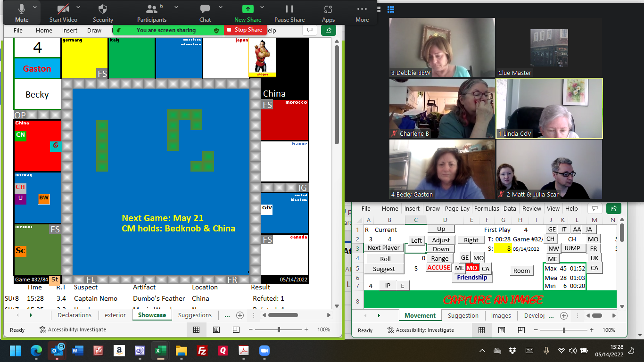Start a New Share in Zoom
This screenshot has height=362, width=644.
248,13
